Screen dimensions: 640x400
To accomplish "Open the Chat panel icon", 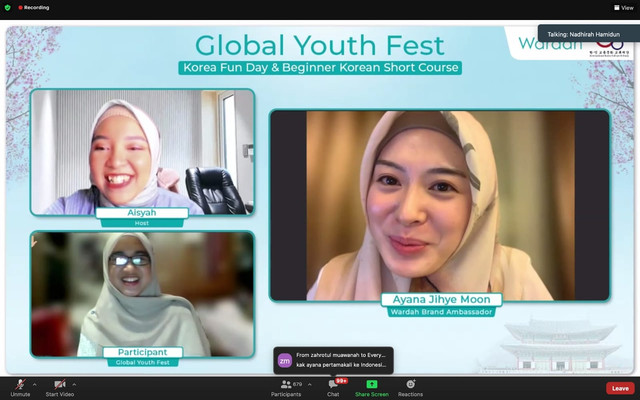I will (333, 384).
